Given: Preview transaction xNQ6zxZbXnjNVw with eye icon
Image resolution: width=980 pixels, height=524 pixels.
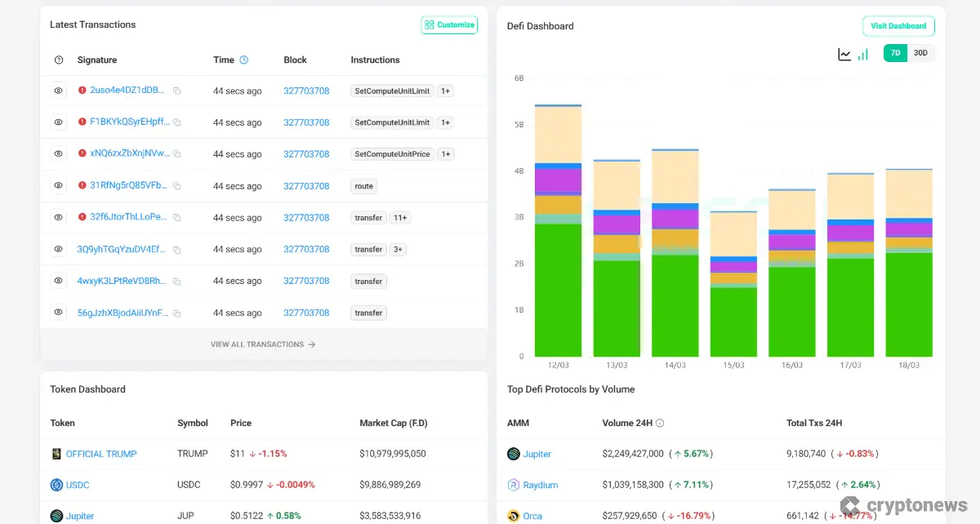Looking at the screenshot, I should (x=59, y=153).
